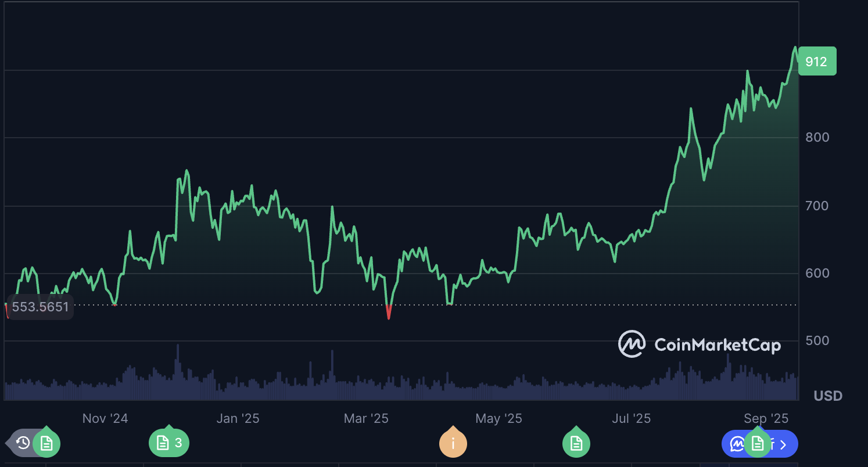The height and width of the screenshot is (467, 868).
Task: Select the Mar '25 date label
Action: coord(366,418)
